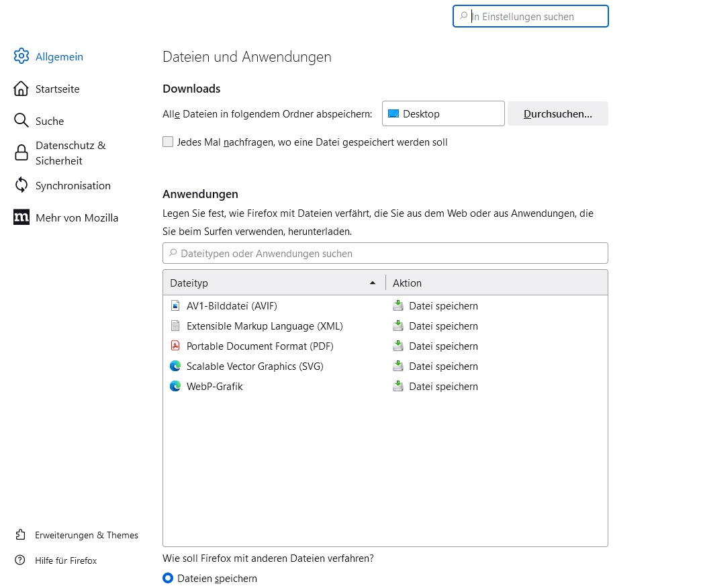Click the Hilfe für Firefox question icon
This screenshot has width=703, height=588.
coord(20,560)
